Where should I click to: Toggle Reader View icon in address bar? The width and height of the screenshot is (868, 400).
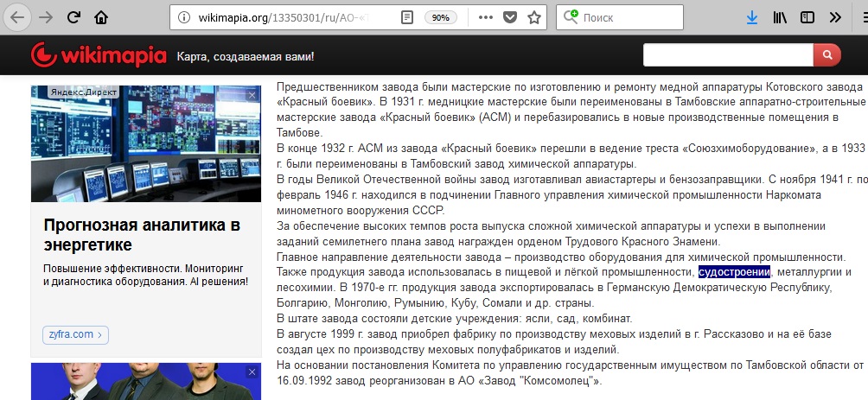click(x=407, y=17)
